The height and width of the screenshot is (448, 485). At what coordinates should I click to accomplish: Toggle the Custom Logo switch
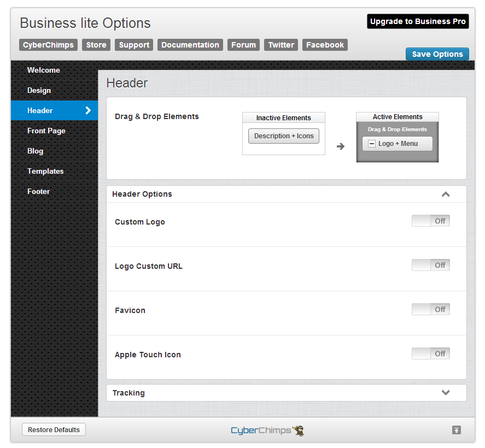coord(430,221)
